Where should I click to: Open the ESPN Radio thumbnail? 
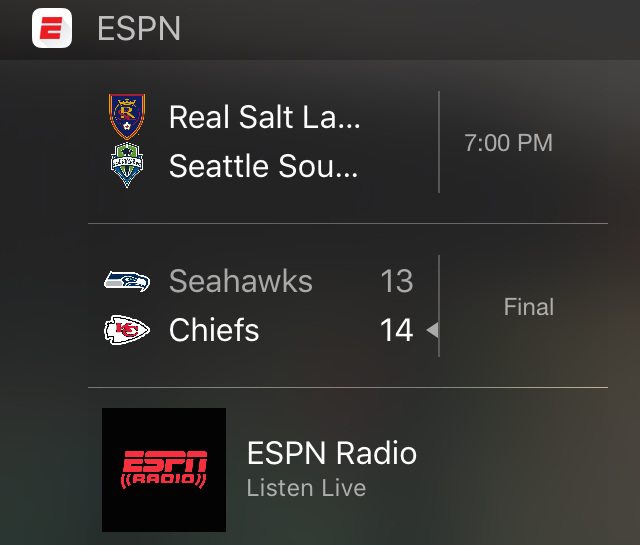pyautogui.click(x=164, y=469)
